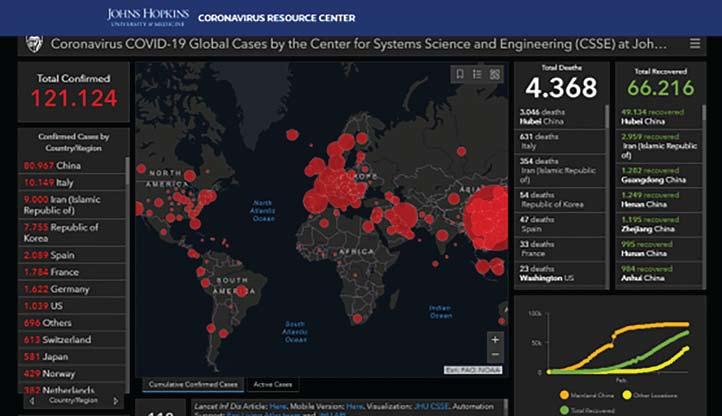Open the Lancet Inf Dis Article 'Here' link
Image resolution: width=722 pixels, height=416 pixels.
tap(278, 406)
